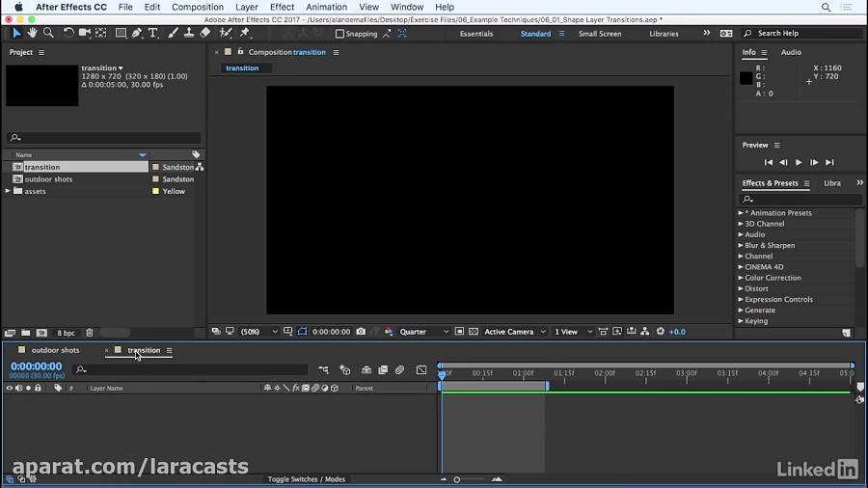
Task: Play the preview
Action: (799, 162)
